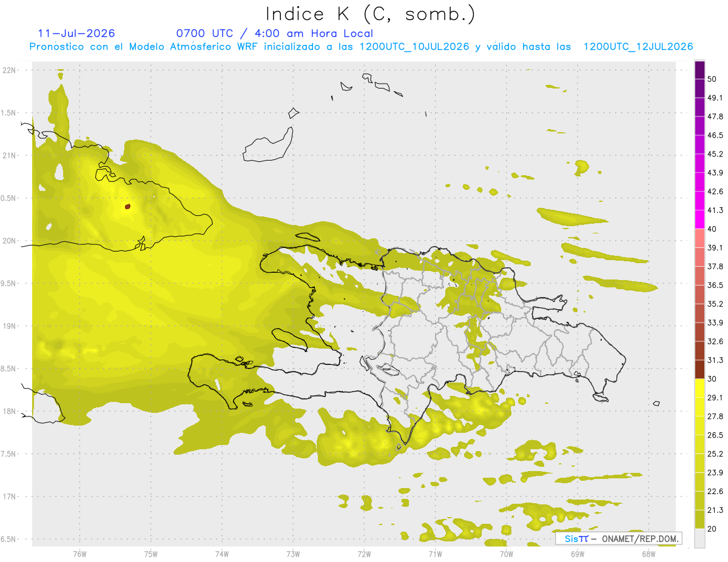Image resolution: width=728 pixels, height=562 pixels.
Task: Click the colorbar label '20'
Action: click(x=712, y=529)
